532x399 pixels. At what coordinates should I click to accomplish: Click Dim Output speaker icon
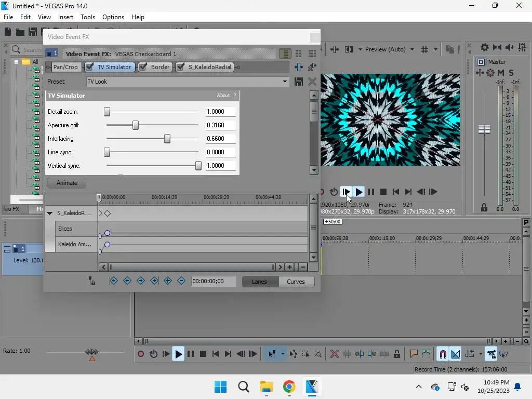509,47
